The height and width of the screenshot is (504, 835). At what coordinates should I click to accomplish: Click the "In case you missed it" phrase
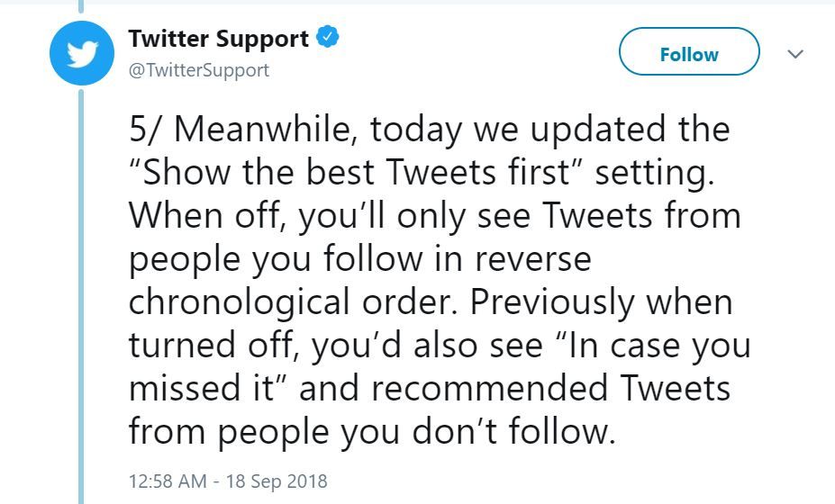pos(440,366)
